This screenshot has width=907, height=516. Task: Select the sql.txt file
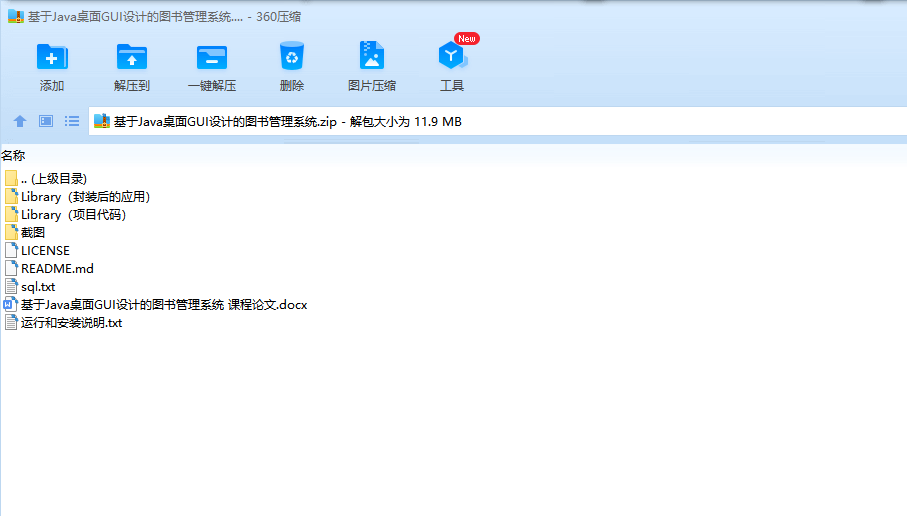coord(30,286)
